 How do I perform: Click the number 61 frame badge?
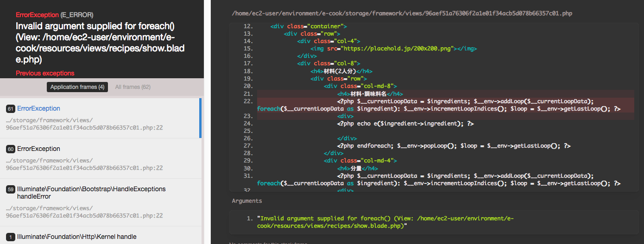tap(10, 109)
